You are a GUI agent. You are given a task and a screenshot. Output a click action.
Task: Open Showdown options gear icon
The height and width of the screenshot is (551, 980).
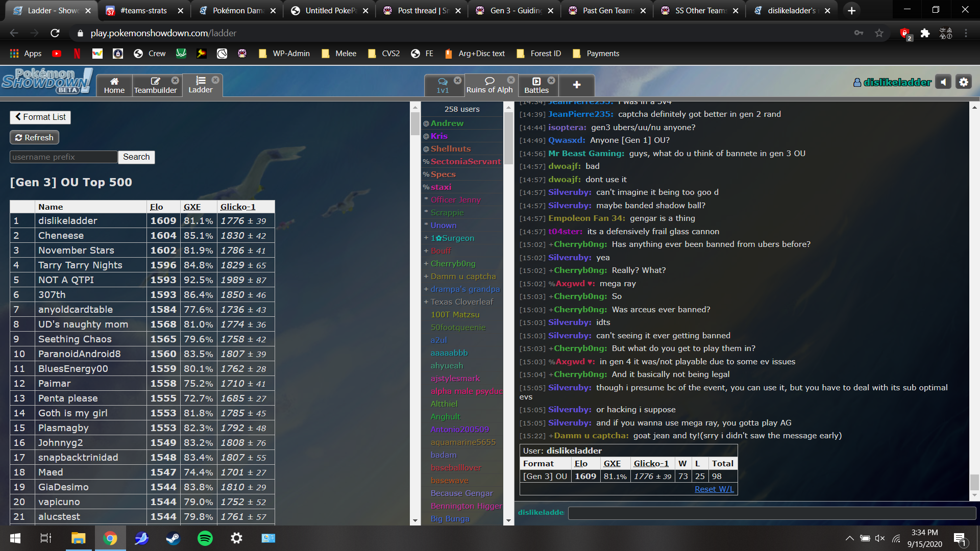point(963,82)
